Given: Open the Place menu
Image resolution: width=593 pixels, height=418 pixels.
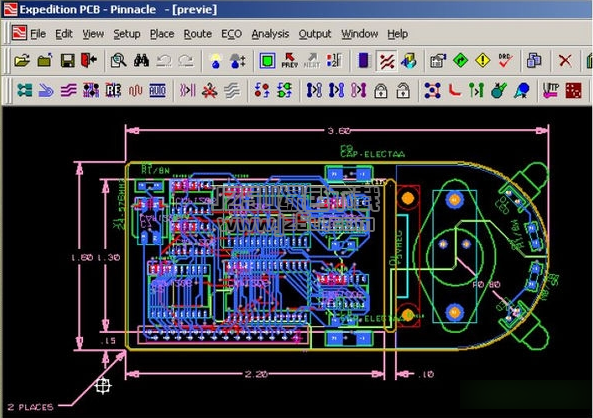Looking at the screenshot, I should (x=162, y=34).
